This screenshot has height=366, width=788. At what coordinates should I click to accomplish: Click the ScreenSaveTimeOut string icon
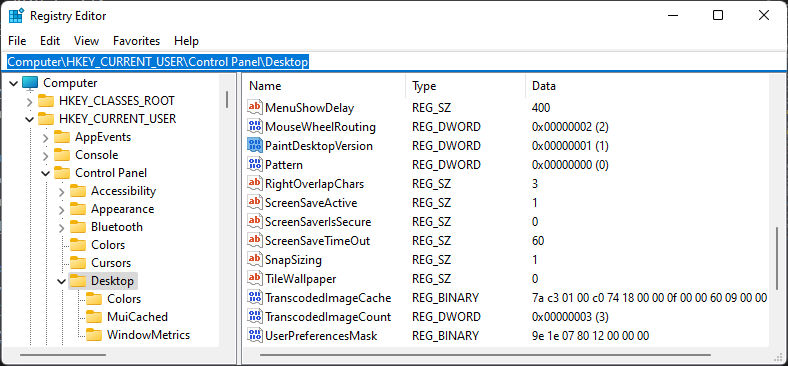click(255, 240)
